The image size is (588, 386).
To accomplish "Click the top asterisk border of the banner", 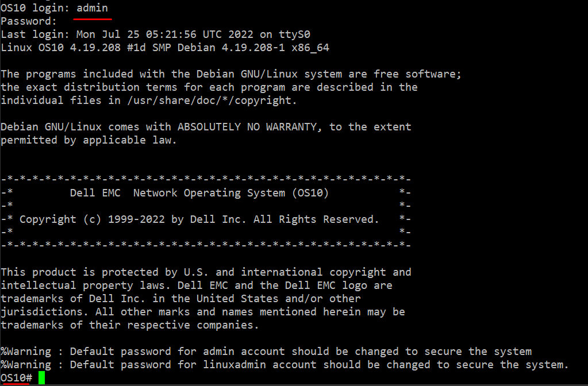I will 206,180.
